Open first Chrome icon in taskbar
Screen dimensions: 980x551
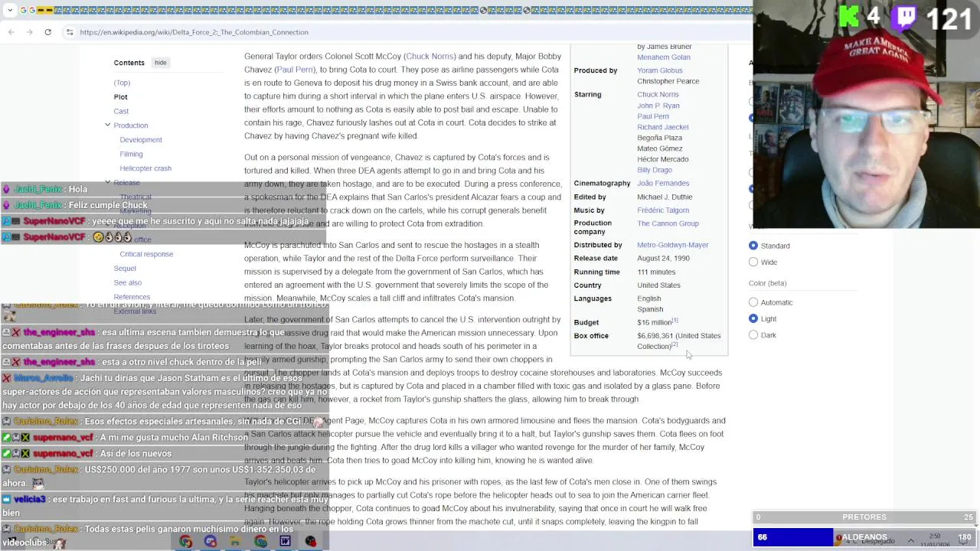tap(185, 542)
